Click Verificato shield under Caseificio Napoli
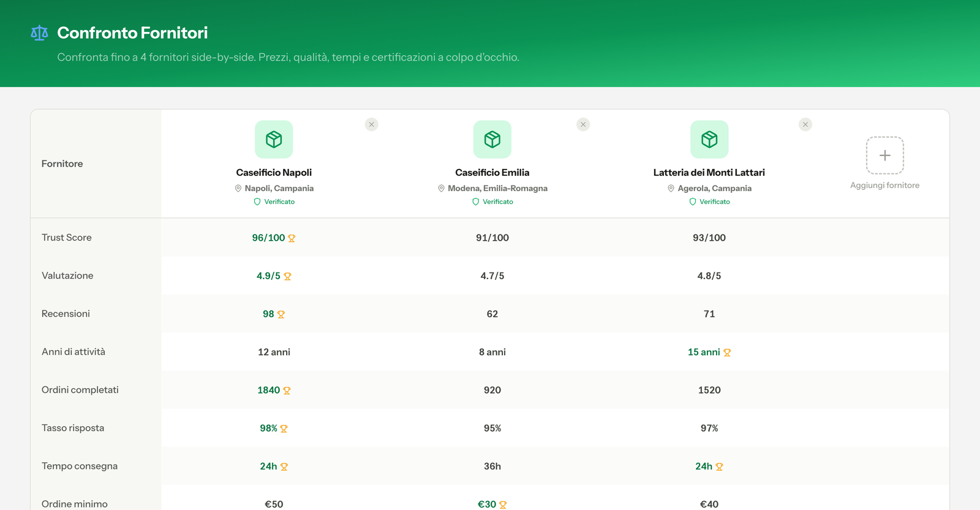Image resolution: width=980 pixels, height=510 pixels. (x=257, y=202)
